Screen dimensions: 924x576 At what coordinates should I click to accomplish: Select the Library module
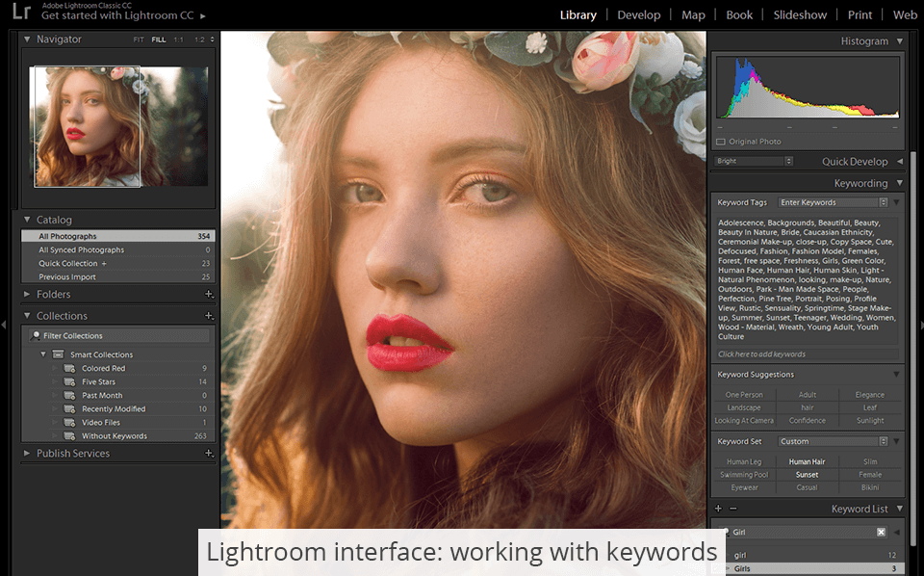coord(577,15)
